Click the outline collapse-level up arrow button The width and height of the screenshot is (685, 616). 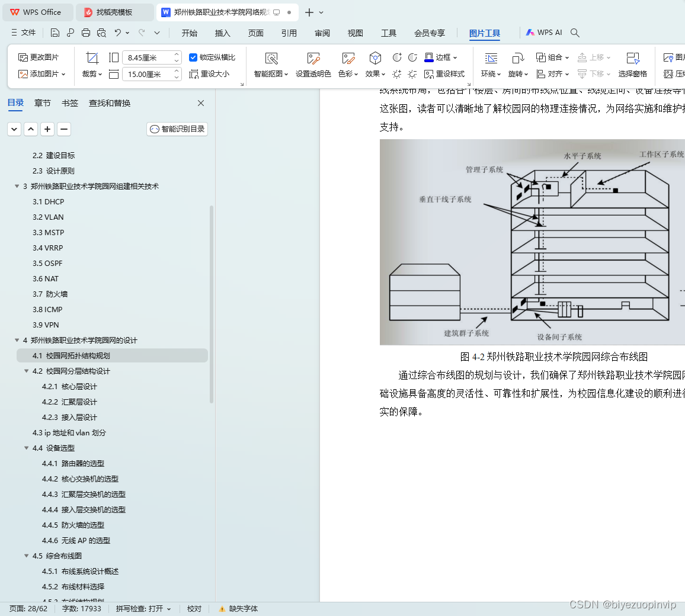[x=31, y=129]
